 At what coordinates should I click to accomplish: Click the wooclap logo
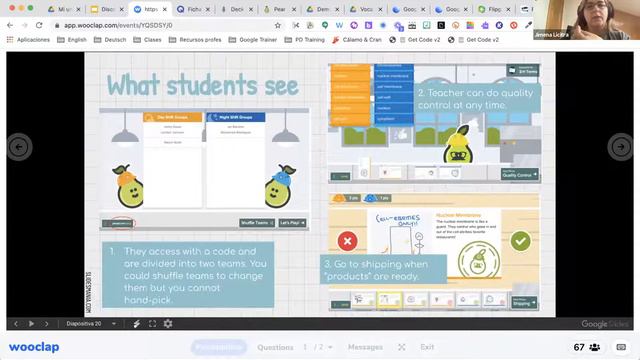tap(34, 347)
